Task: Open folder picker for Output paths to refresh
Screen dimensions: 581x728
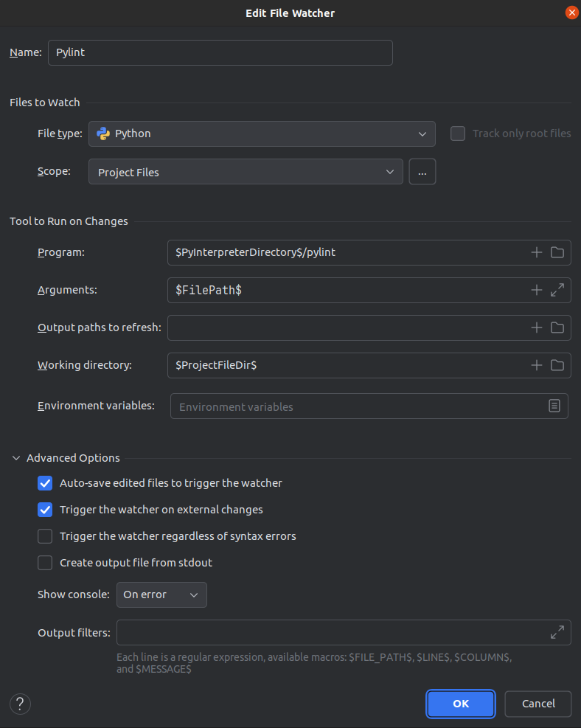Action: (x=557, y=327)
